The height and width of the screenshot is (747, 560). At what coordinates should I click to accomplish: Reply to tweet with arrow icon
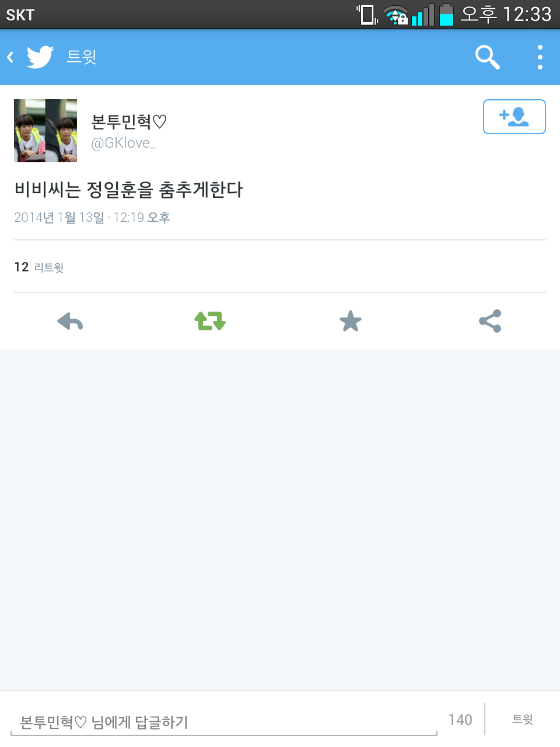click(x=70, y=321)
